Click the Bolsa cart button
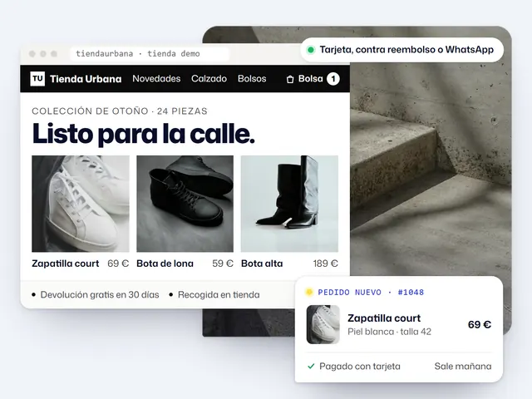The image size is (532, 399). pyautogui.click(x=313, y=79)
